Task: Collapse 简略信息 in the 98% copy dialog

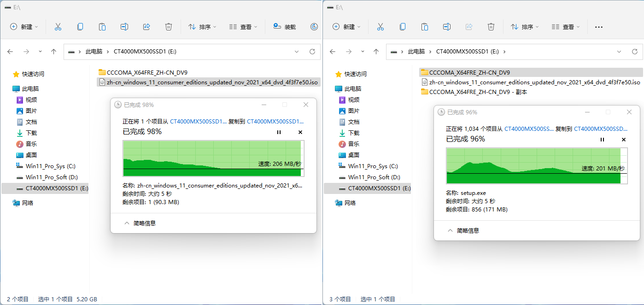Action: click(140, 223)
